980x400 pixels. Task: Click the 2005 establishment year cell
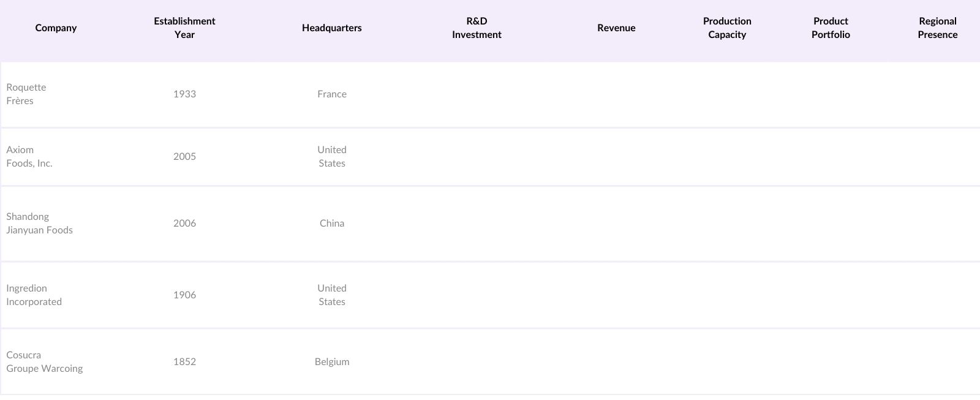(x=184, y=157)
